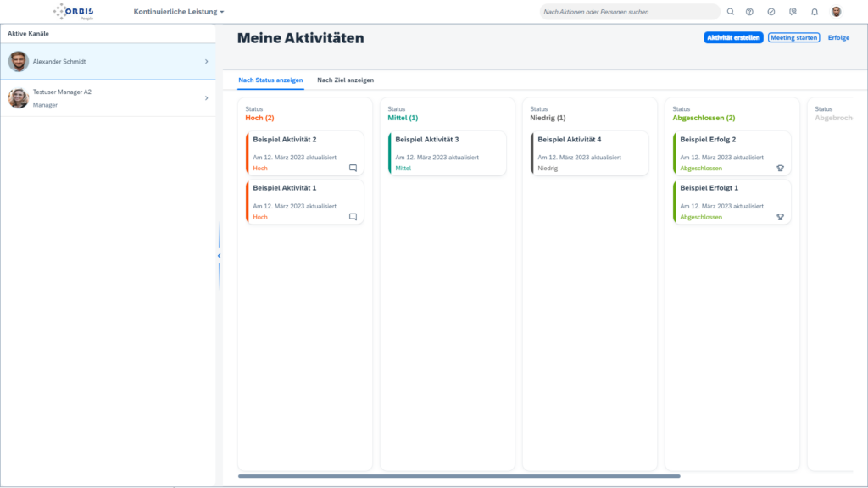Select the Nach Status anzeigen tab
This screenshot has width=868, height=488.
click(x=271, y=80)
